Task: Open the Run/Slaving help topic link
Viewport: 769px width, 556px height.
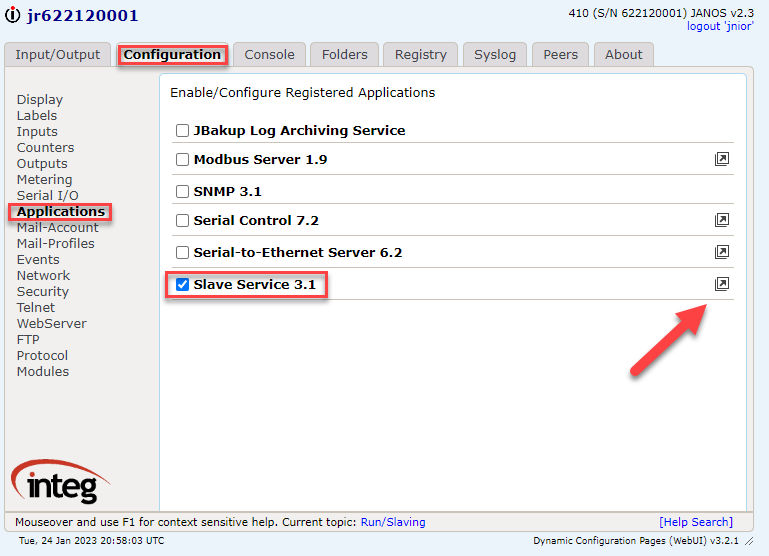Action: point(393,522)
